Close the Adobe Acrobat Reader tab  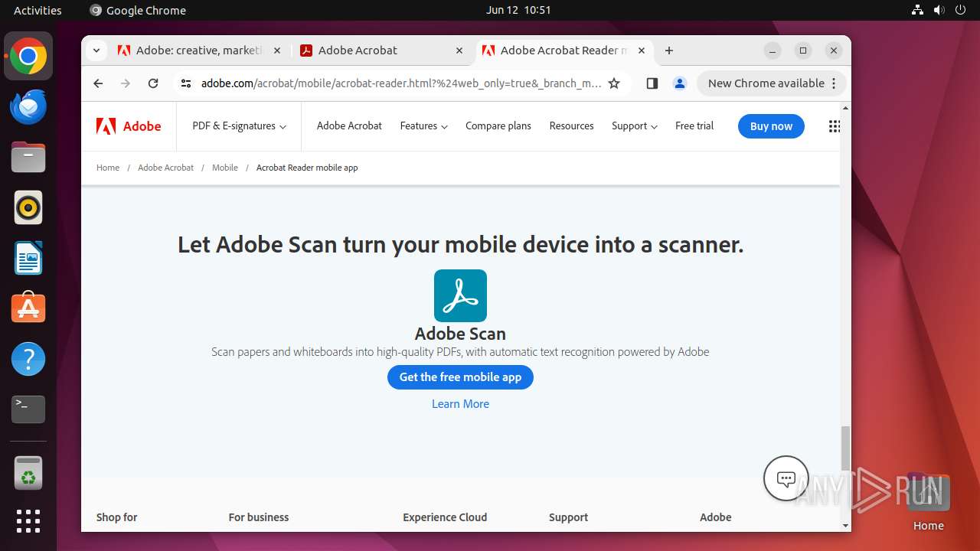(x=642, y=51)
